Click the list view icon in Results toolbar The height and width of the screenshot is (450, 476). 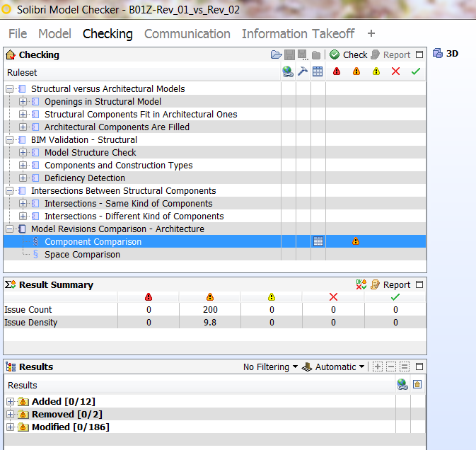click(x=405, y=367)
